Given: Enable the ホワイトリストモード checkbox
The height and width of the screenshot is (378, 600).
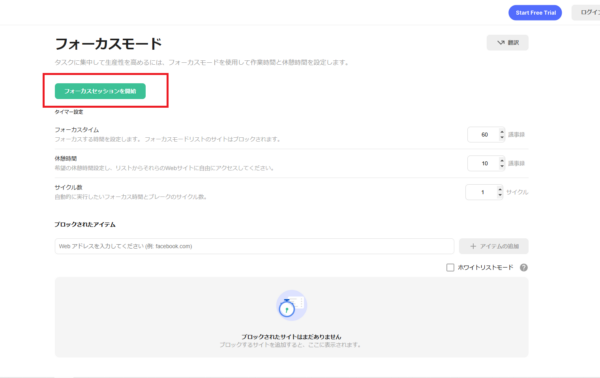Looking at the screenshot, I should (x=450, y=267).
